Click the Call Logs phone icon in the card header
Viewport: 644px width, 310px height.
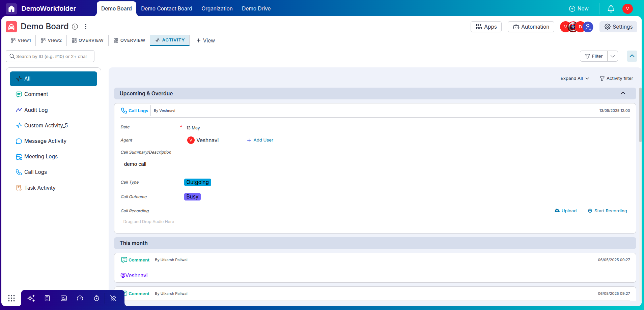(x=124, y=111)
